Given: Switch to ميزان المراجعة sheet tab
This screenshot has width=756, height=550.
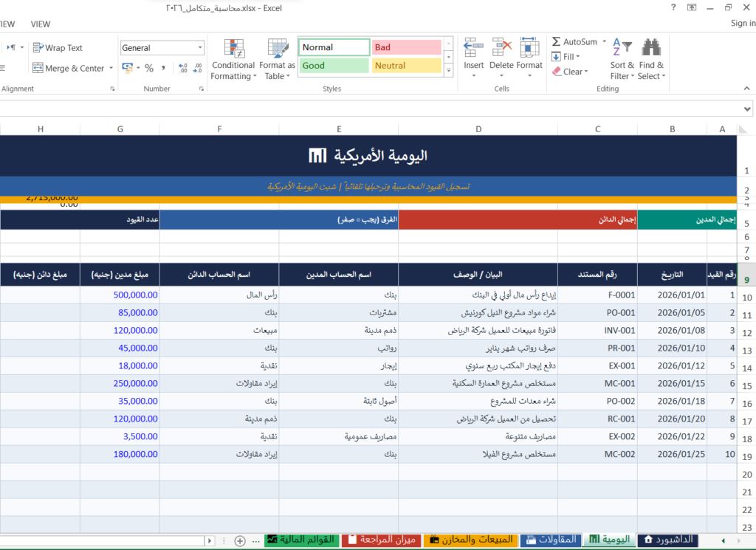Looking at the screenshot, I should pyautogui.click(x=382, y=540).
